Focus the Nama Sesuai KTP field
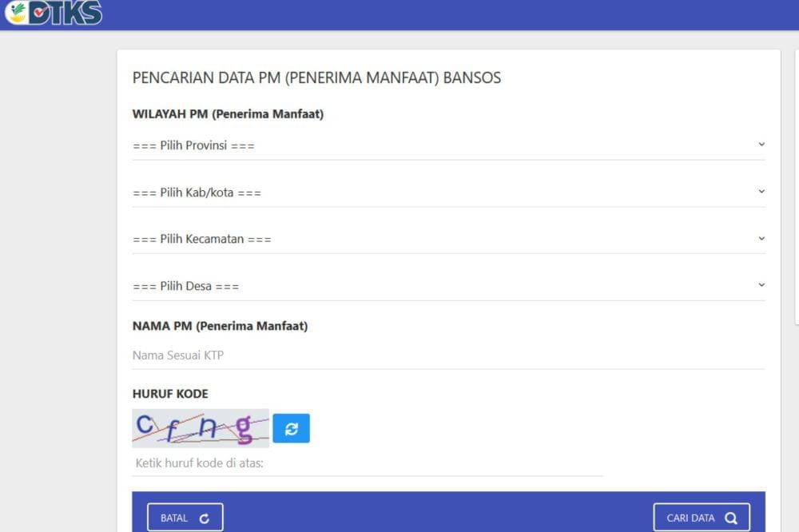Viewport: 799px width, 532px height. click(447, 355)
